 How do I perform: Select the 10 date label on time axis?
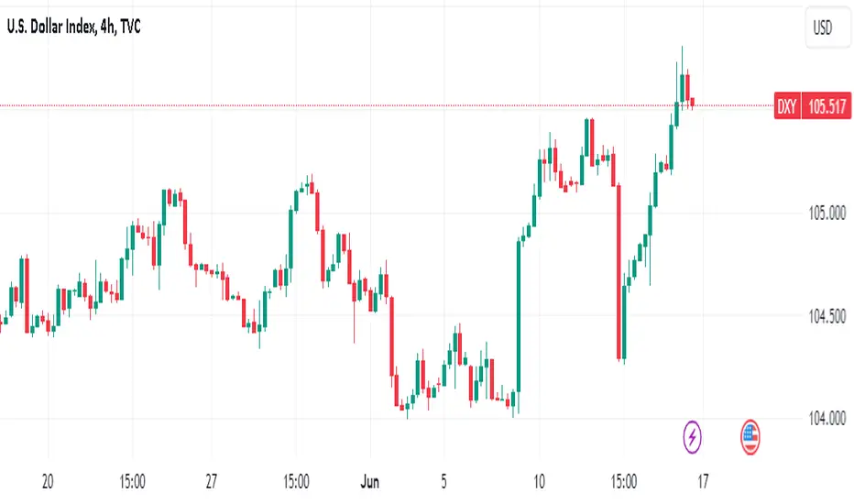[x=539, y=482]
